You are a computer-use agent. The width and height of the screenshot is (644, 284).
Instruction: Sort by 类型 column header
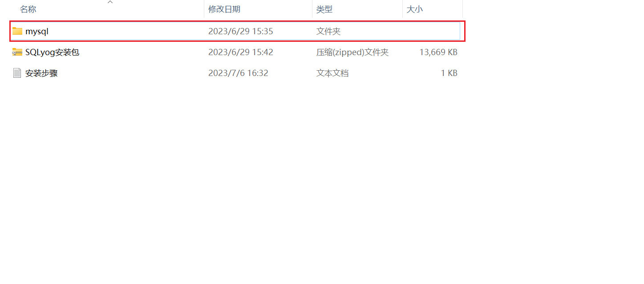pos(324,9)
